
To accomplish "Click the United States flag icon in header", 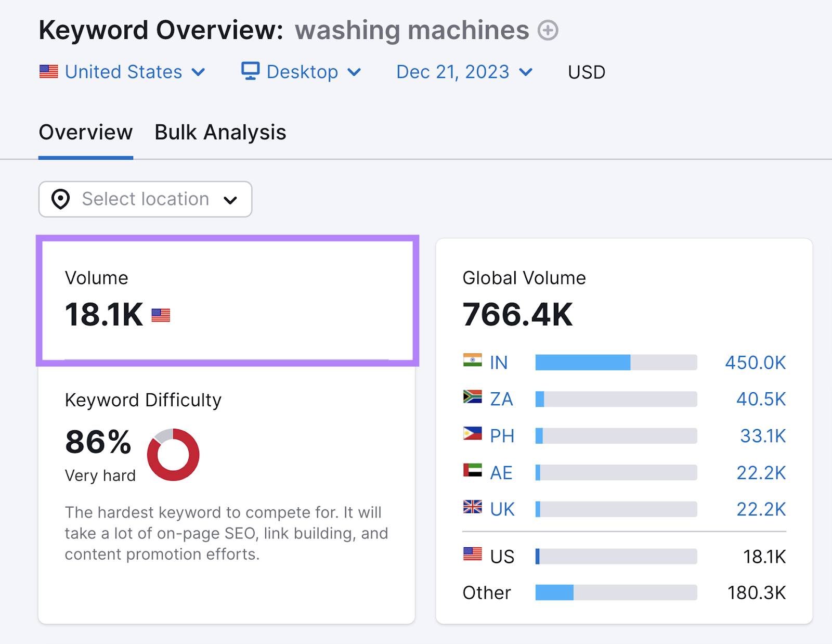I will click(49, 72).
